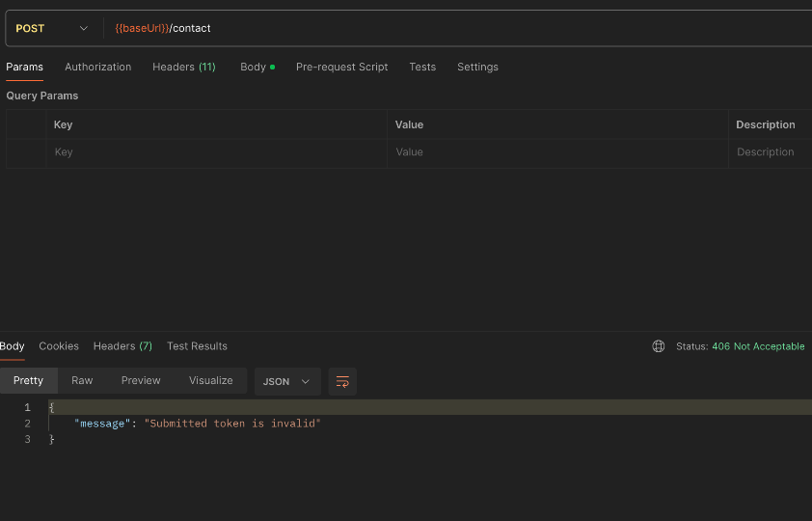This screenshot has width=812, height=521.
Task: Open the Test Results tab
Action: (197, 346)
